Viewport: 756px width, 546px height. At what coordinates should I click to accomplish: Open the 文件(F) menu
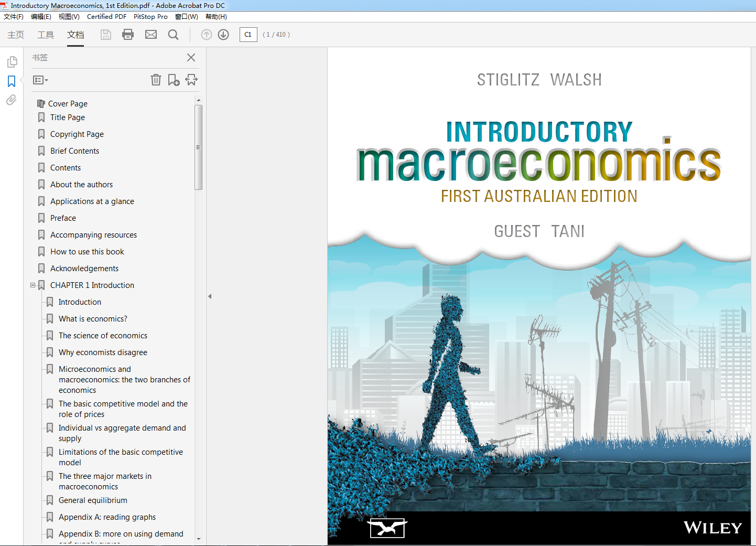coord(14,16)
